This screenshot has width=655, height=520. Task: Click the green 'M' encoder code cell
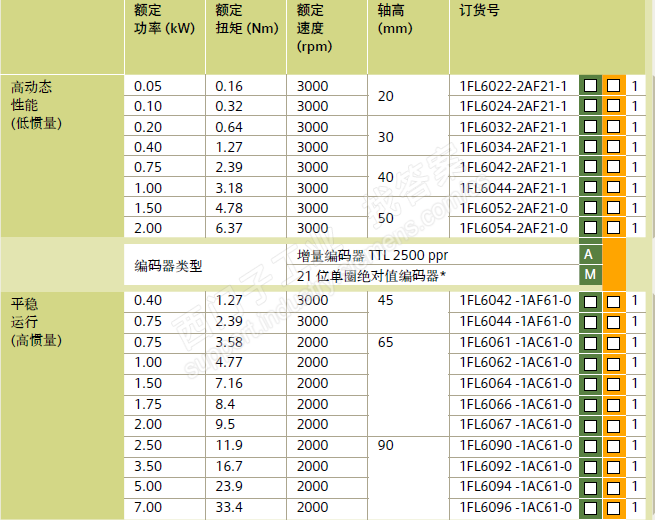[x=590, y=275]
